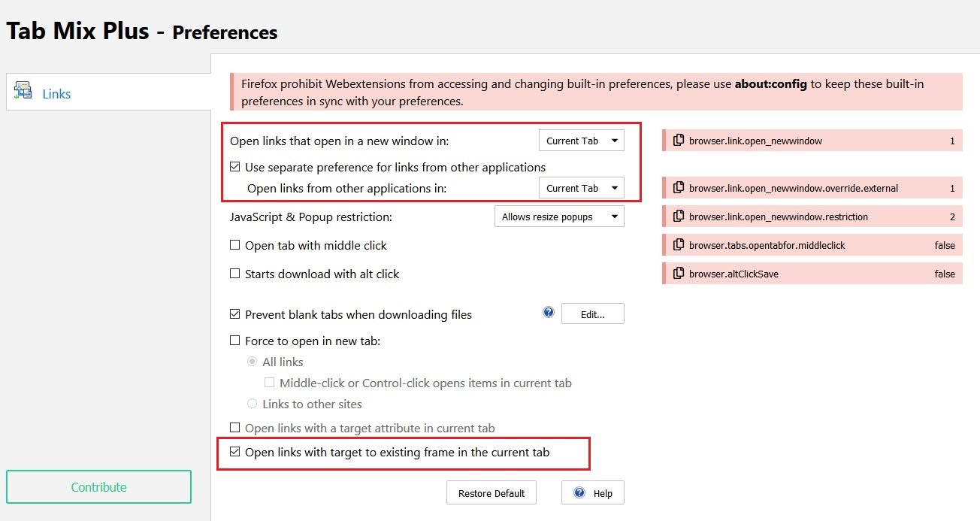Enable 'Starts download with alt click'
The height and width of the screenshot is (521, 980).
click(235, 274)
